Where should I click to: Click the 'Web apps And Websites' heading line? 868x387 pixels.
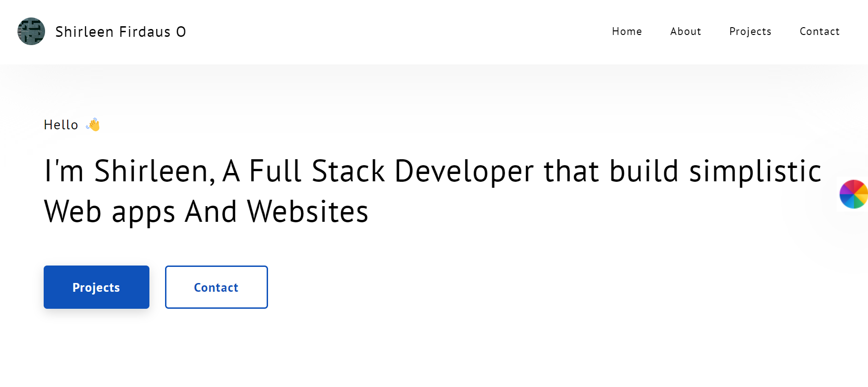tap(206, 212)
